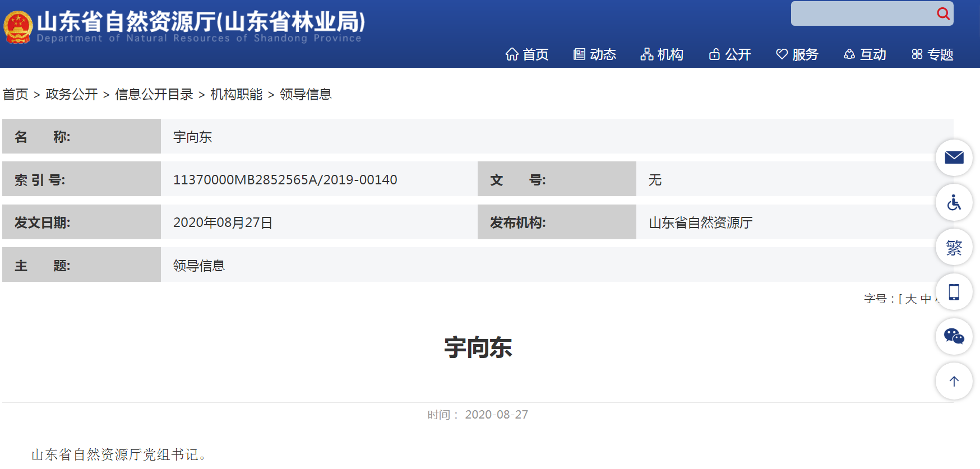
Task: Open the 首页 navigation menu item
Action: [527, 54]
